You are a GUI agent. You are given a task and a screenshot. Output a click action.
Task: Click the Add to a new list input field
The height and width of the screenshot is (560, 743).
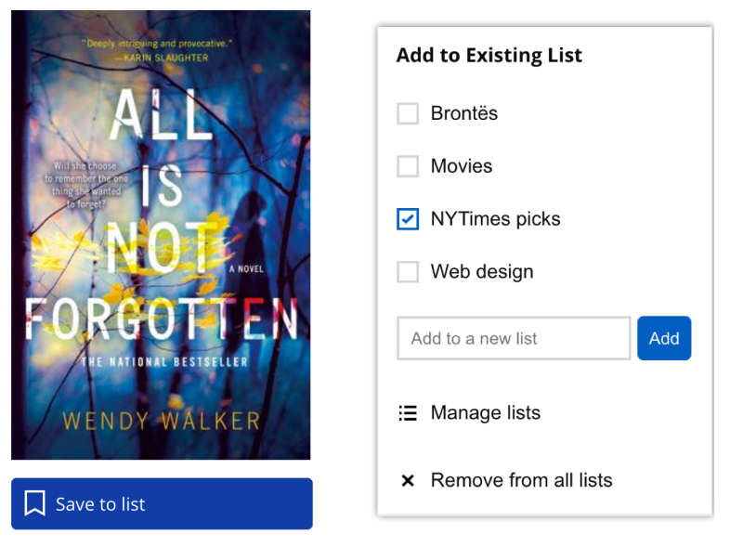(x=514, y=338)
